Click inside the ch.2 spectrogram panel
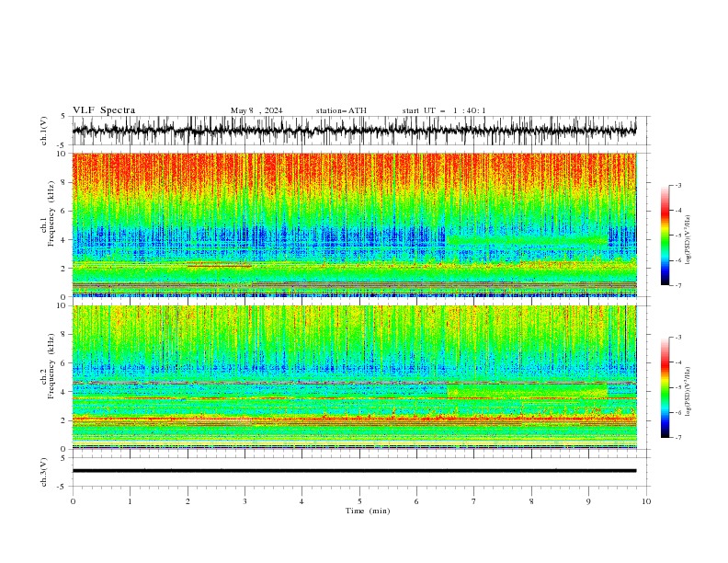 [354, 377]
